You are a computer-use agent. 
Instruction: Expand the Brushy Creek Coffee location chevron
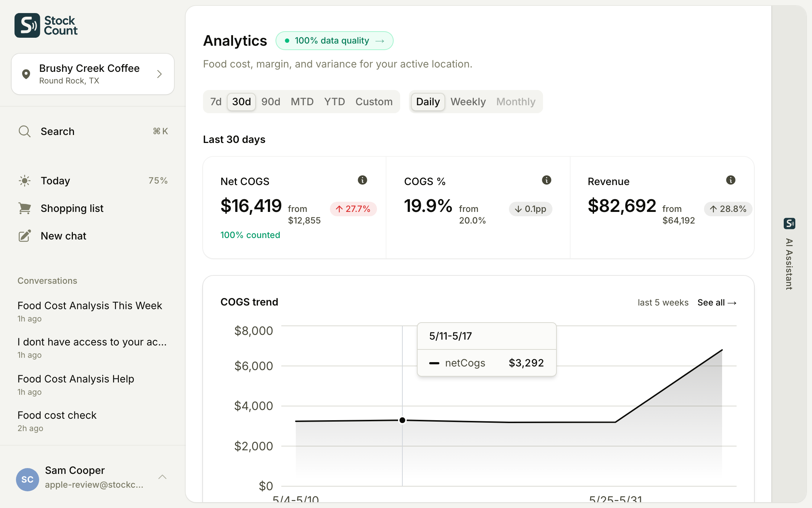click(159, 74)
